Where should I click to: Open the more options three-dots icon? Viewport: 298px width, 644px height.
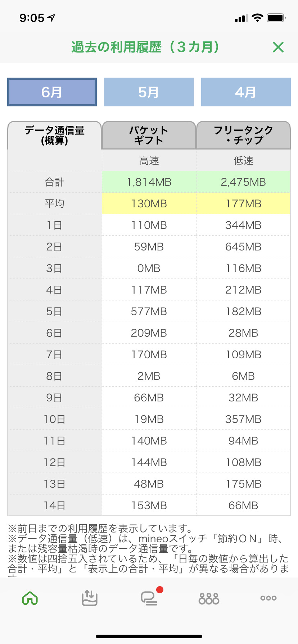268,598
